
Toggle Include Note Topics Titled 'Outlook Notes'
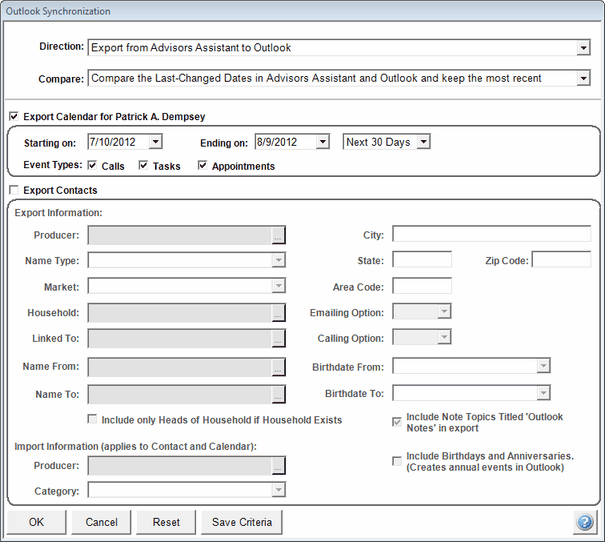coord(397,422)
